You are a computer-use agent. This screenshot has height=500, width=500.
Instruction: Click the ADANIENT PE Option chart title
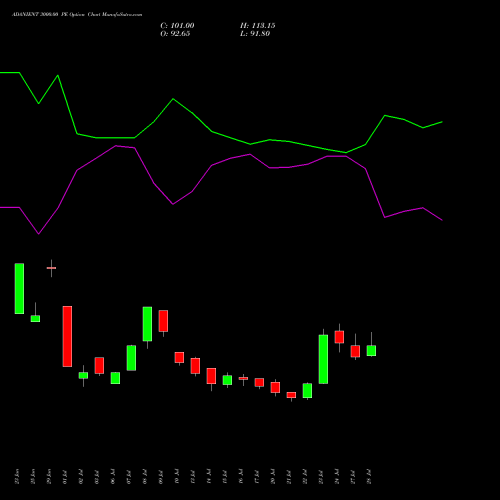77,15
